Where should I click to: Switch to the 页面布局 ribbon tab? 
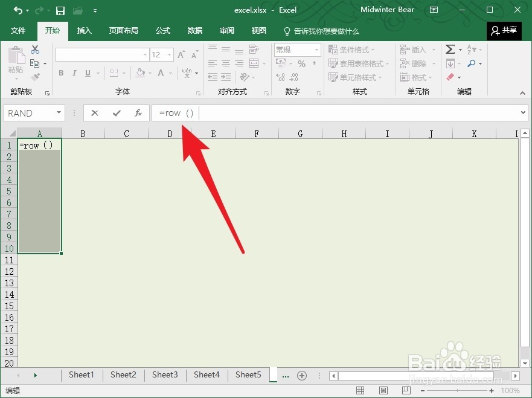click(x=124, y=31)
